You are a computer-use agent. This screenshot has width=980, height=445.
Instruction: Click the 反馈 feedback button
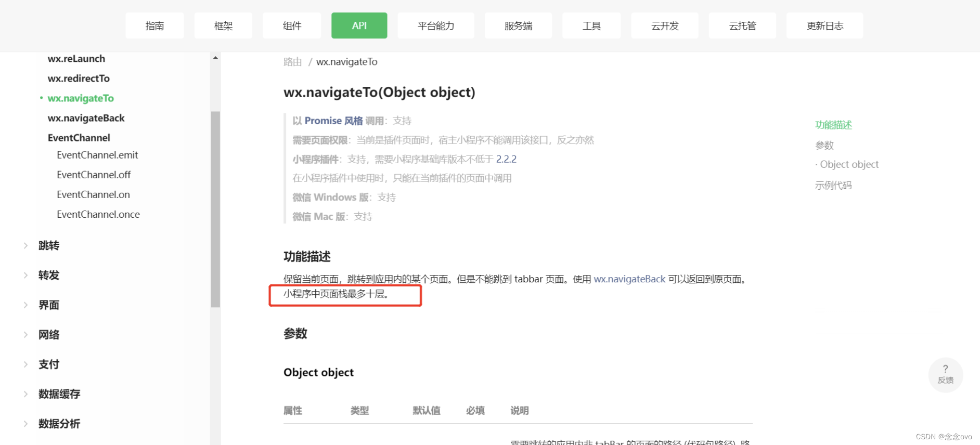(946, 375)
